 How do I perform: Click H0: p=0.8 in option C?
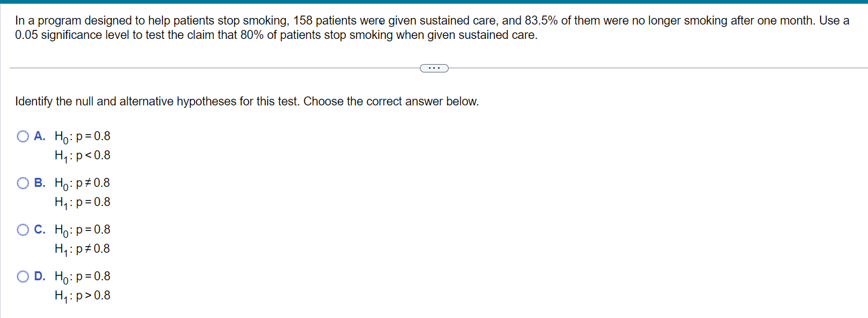(x=83, y=230)
